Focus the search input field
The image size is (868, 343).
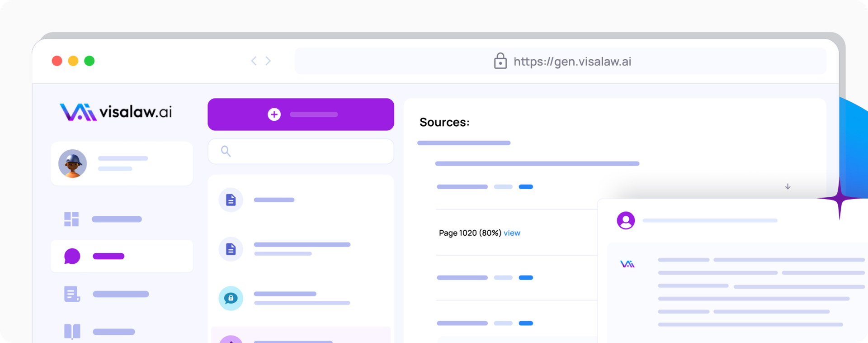[x=301, y=151]
